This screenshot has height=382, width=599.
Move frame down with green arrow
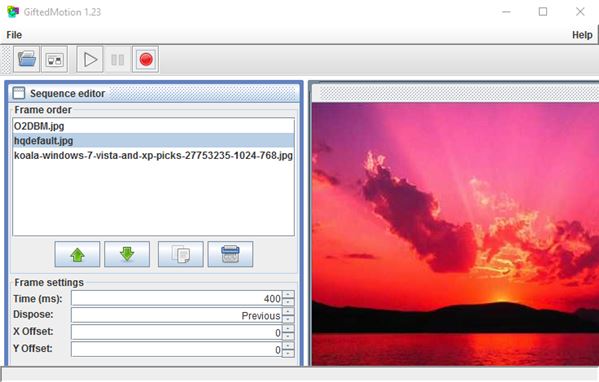click(x=127, y=254)
